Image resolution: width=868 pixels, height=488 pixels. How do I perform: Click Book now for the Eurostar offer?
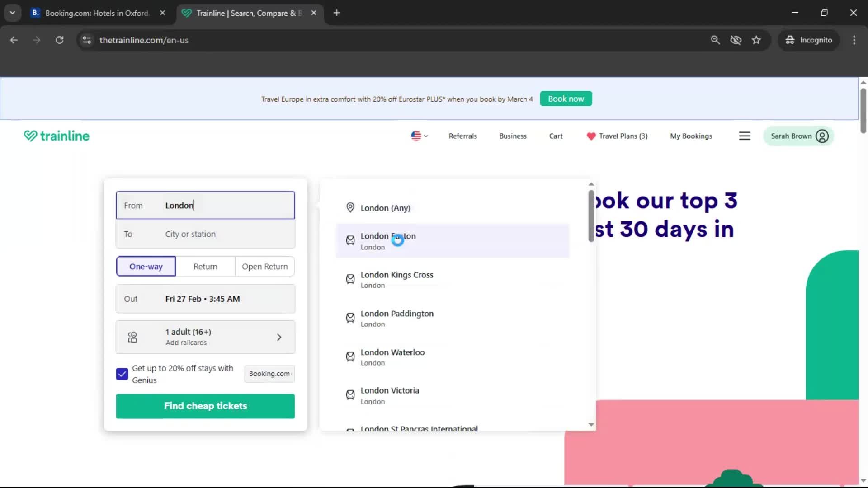(x=566, y=99)
